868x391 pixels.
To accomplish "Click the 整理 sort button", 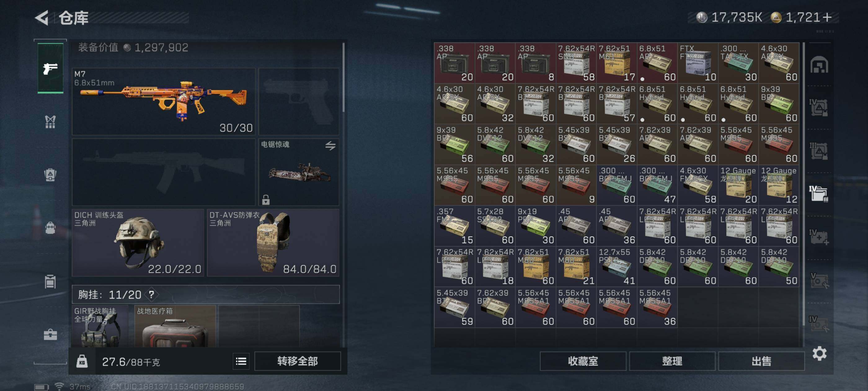I will [x=672, y=361].
